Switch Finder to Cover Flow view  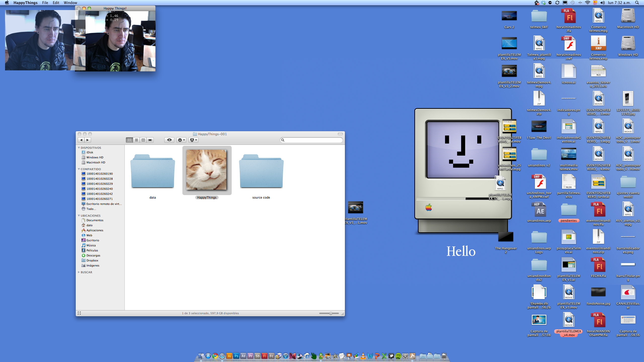click(x=150, y=140)
